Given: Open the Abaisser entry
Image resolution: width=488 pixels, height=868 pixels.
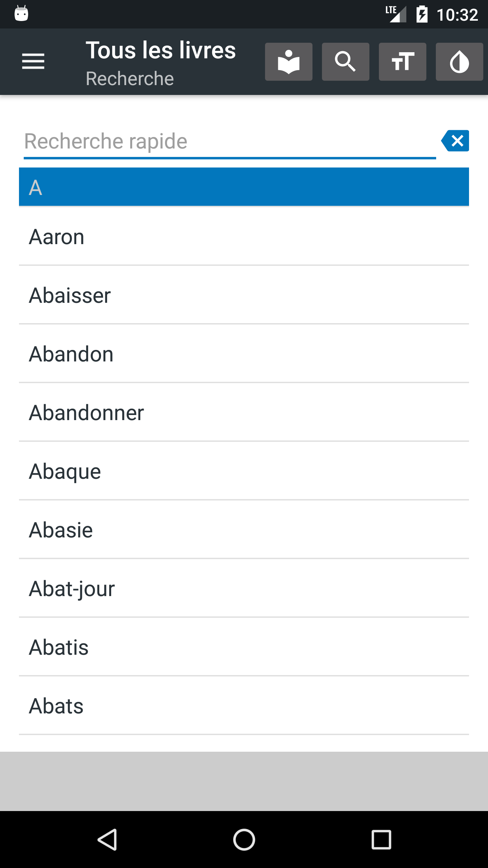Looking at the screenshot, I should (x=244, y=295).
